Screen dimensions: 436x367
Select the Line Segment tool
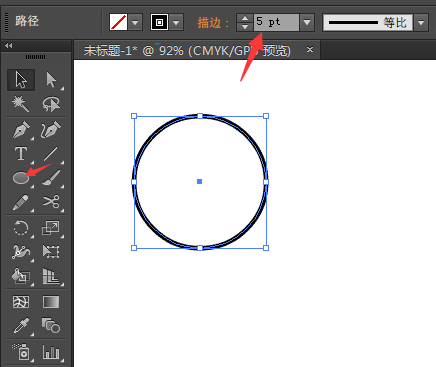[51, 154]
